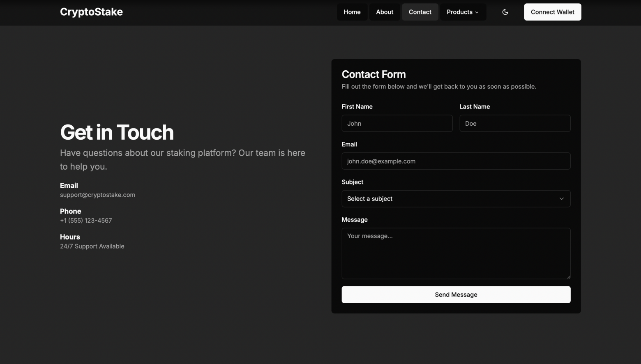641x364 pixels.
Task: Select the Email input in the form
Action: point(456,161)
